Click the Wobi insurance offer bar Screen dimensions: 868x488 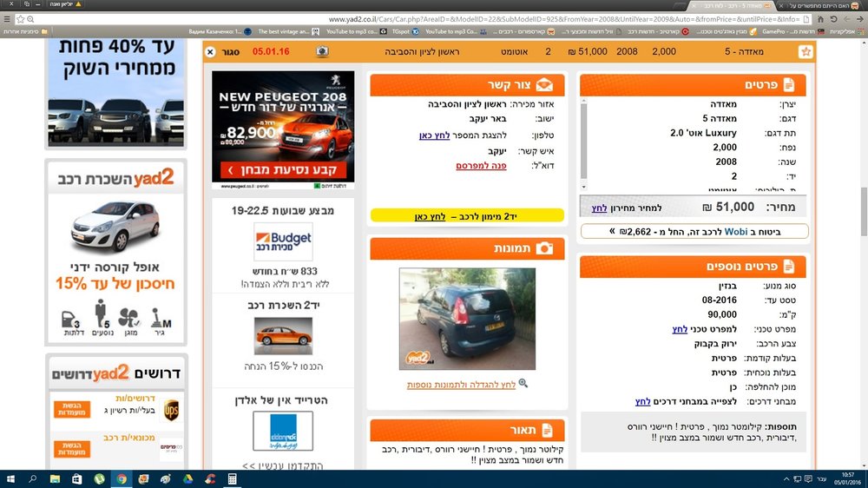pyautogui.click(x=694, y=232)
